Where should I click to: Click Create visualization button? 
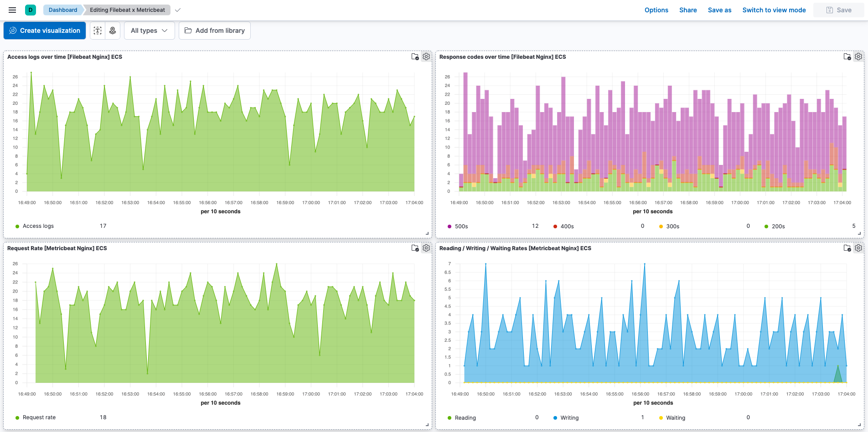click(45, 31)
